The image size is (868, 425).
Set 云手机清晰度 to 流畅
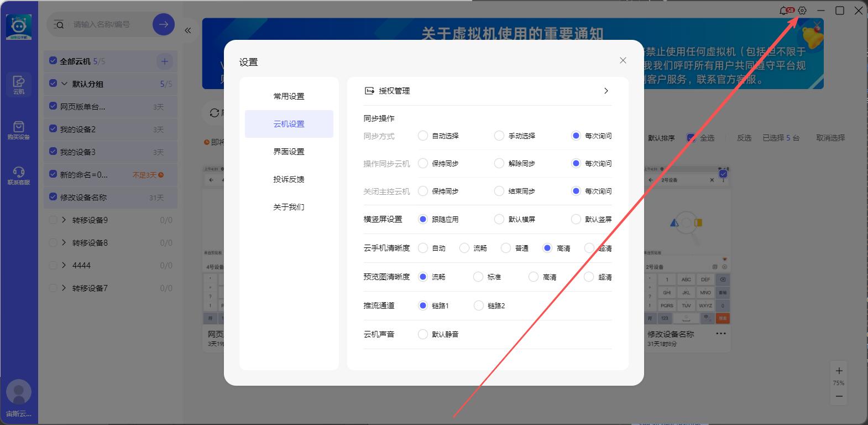(x=464, y=248)
